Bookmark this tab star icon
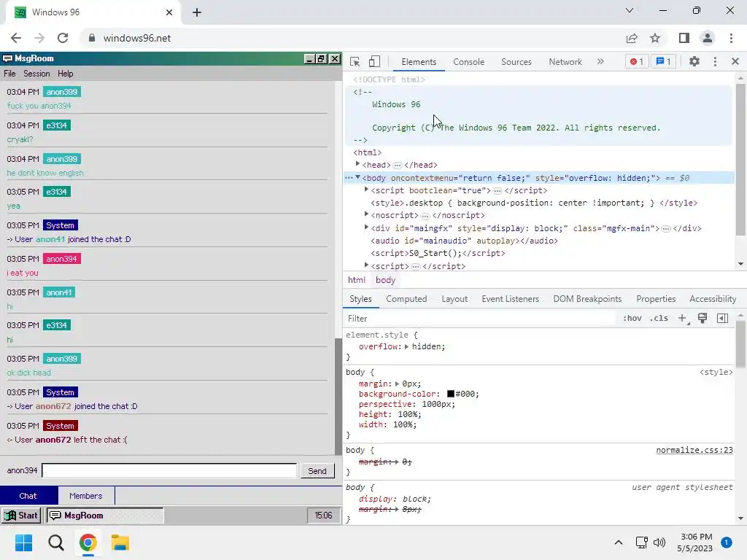The image size is (747, 560). [x=655, y=38]
